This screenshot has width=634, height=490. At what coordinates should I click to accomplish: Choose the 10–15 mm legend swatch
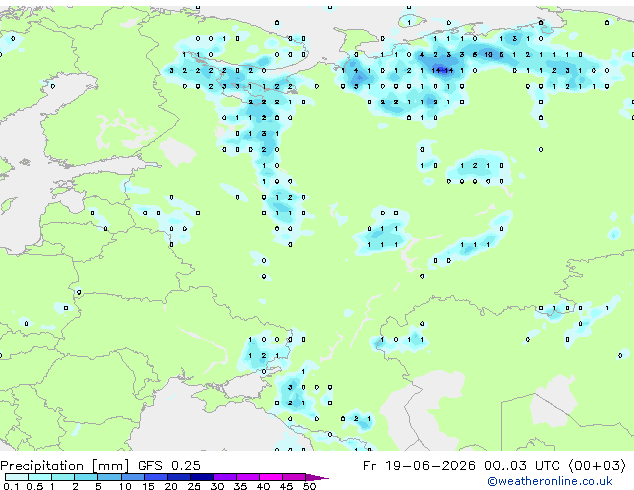[x=132, y=477]
